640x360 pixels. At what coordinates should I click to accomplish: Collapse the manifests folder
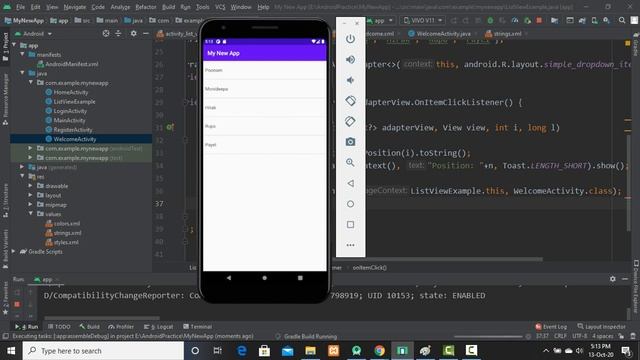(x=22, y=54)
